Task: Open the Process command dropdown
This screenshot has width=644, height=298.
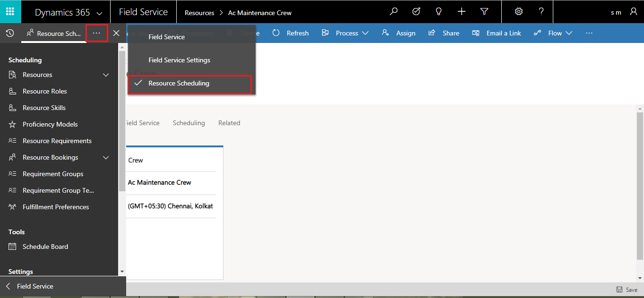Action: pyautogui.click(x=345, y=33)
